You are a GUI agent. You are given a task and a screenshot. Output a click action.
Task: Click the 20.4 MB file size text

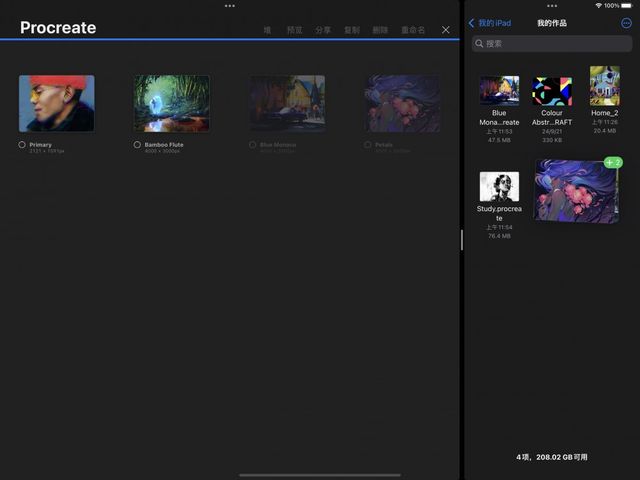(x=604, y=131)
